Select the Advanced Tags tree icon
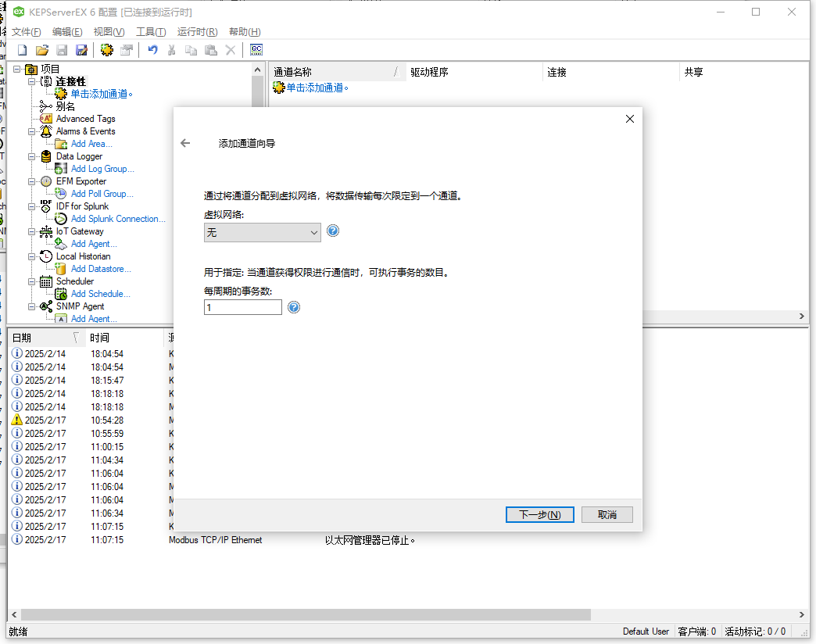 (x=46, y=119)
